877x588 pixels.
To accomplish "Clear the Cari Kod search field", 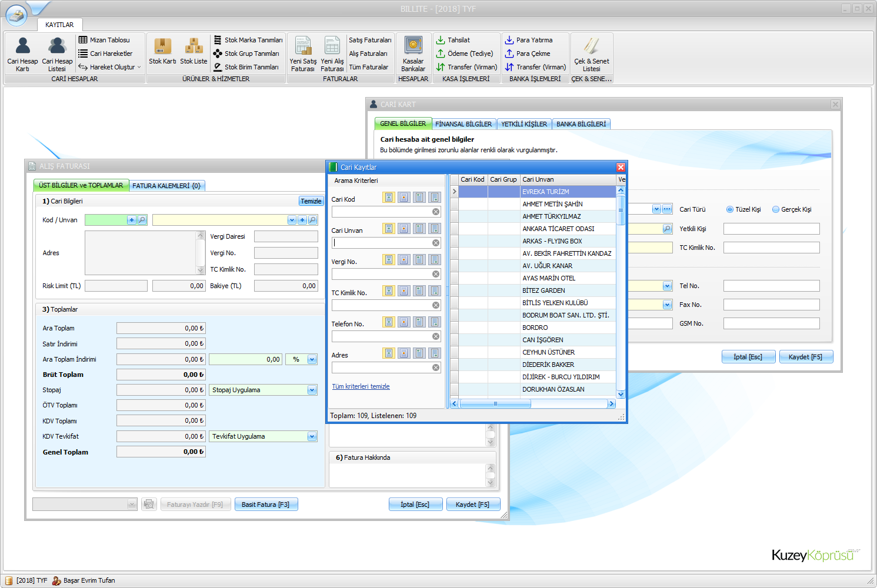I will pyautogui.click(x=436, y=212).
